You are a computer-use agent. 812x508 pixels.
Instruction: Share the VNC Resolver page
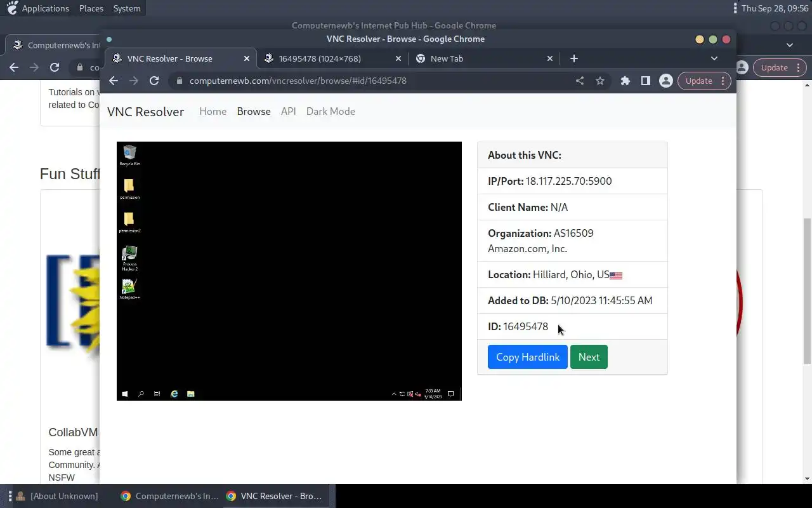point(580,81)
